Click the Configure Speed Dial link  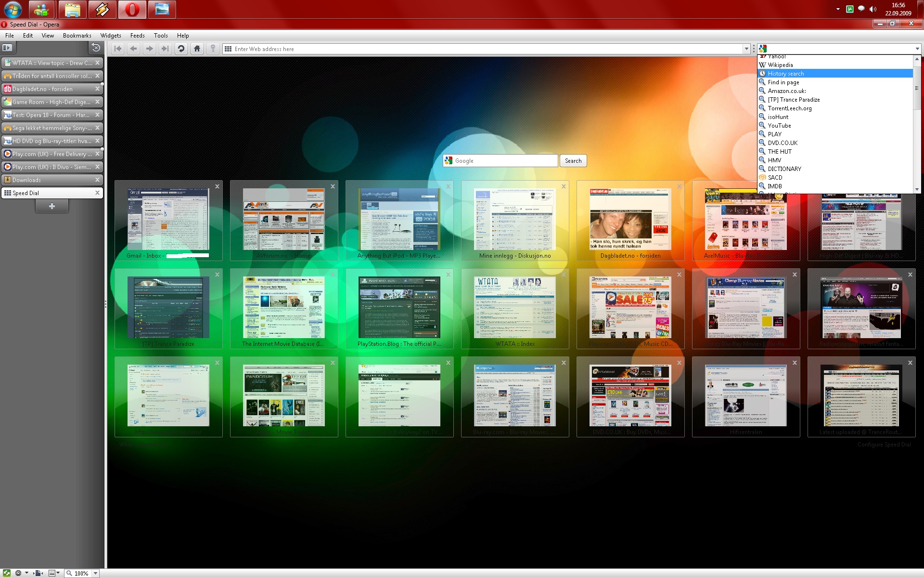tap(884, 445)
